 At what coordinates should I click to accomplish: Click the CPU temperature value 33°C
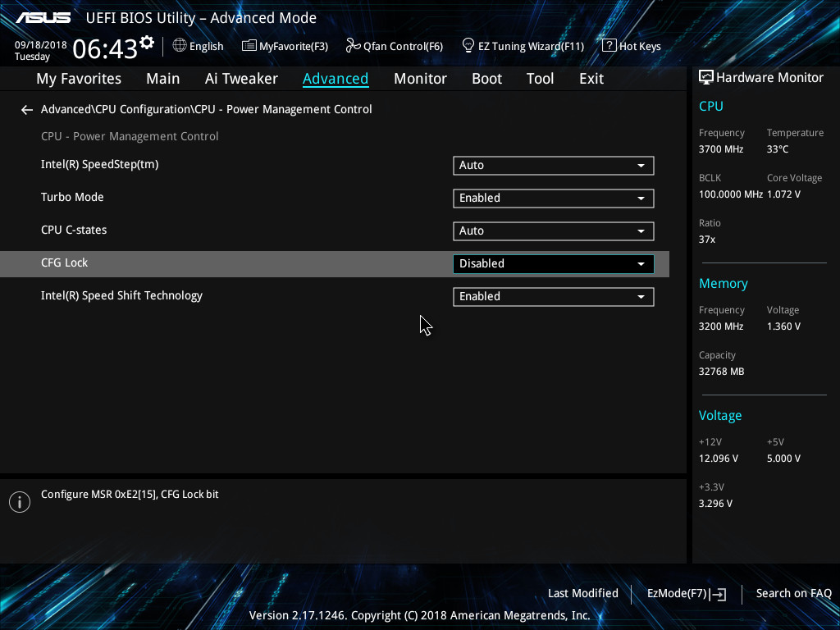click(778, 149)
